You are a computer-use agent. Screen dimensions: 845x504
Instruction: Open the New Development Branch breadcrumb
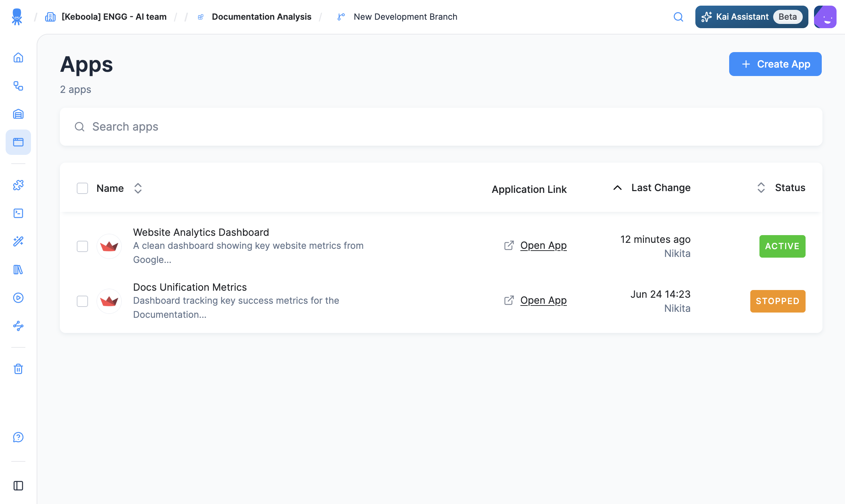(x=406, y=17)
